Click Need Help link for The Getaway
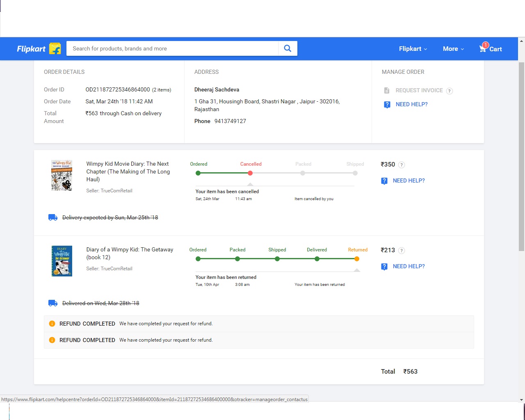Viewport: 525px width, 420px height. (409, 267)
